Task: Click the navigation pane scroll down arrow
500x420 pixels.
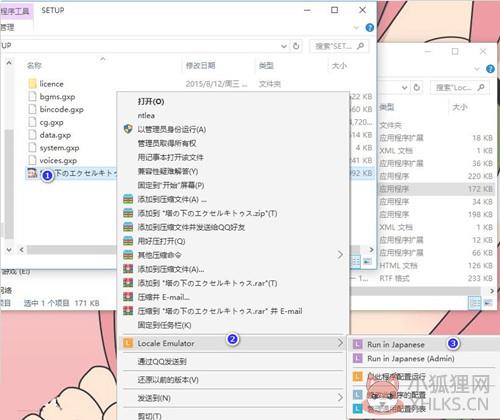Action: 9,249
